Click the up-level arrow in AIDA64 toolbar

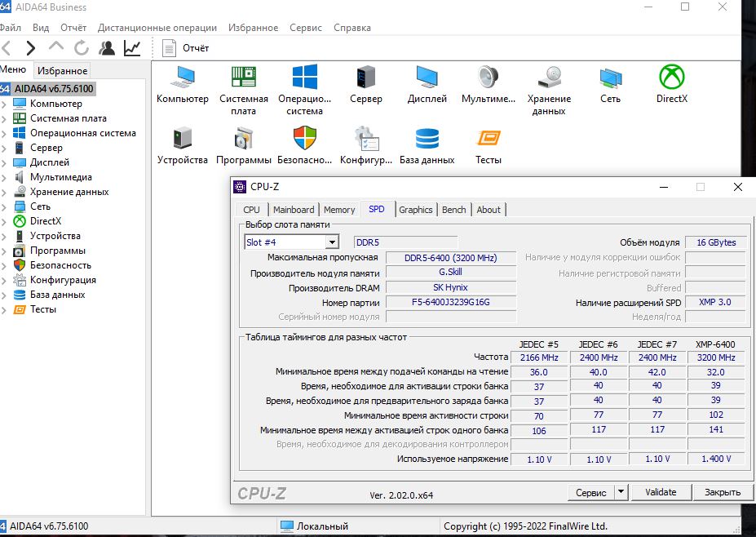point(56,47)
